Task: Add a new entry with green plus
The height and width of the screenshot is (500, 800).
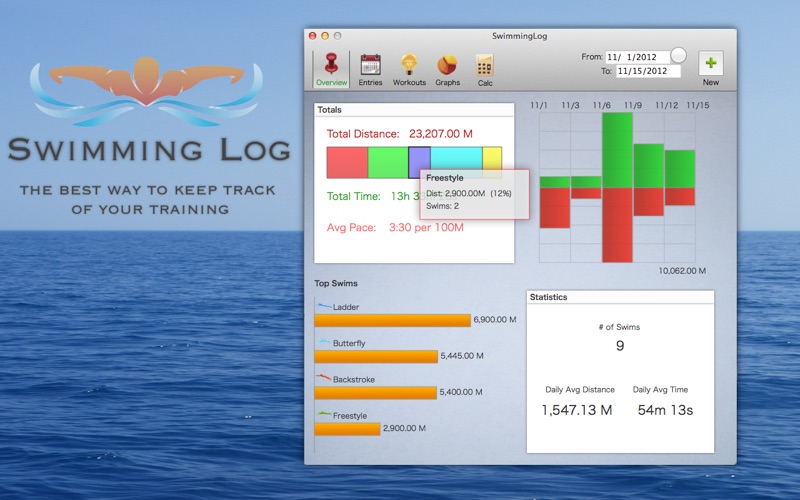Action: pyautogui.click(x=711, y=64)
